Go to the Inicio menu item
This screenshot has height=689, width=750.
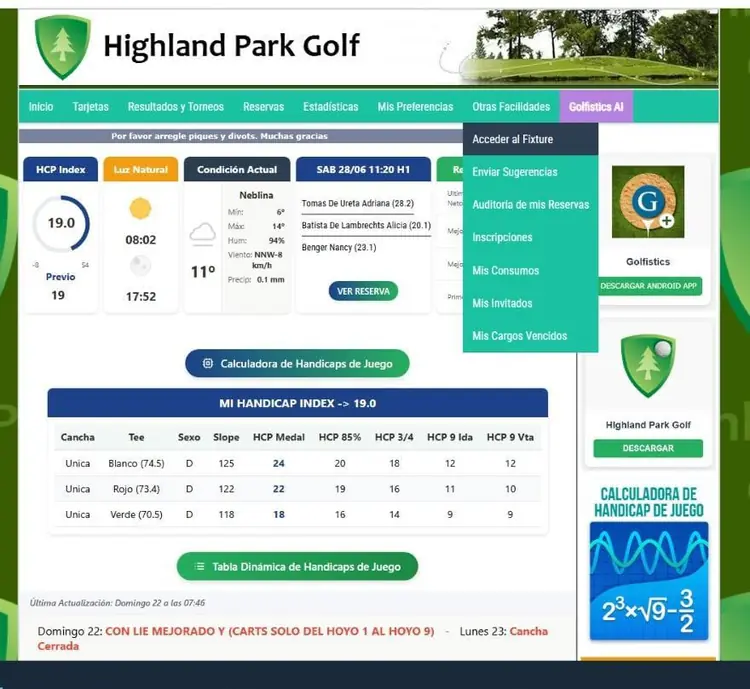41,107
